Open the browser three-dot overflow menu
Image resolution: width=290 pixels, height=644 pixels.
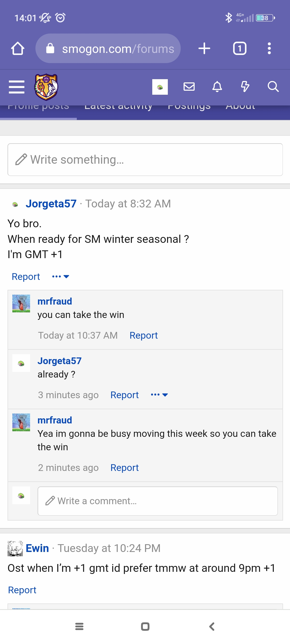click(269, 49)
